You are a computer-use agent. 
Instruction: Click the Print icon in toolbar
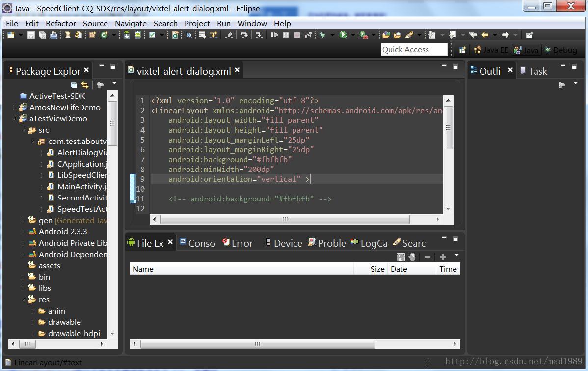[53, 35]
